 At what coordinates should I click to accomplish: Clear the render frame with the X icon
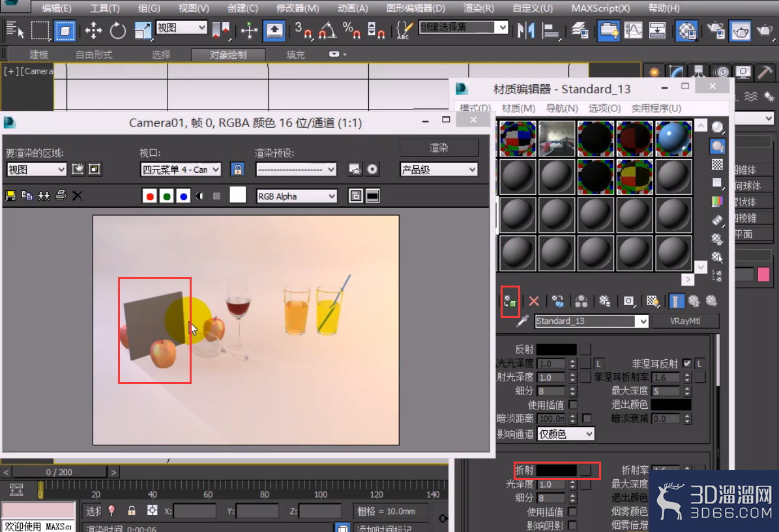[x=78, y=196]
